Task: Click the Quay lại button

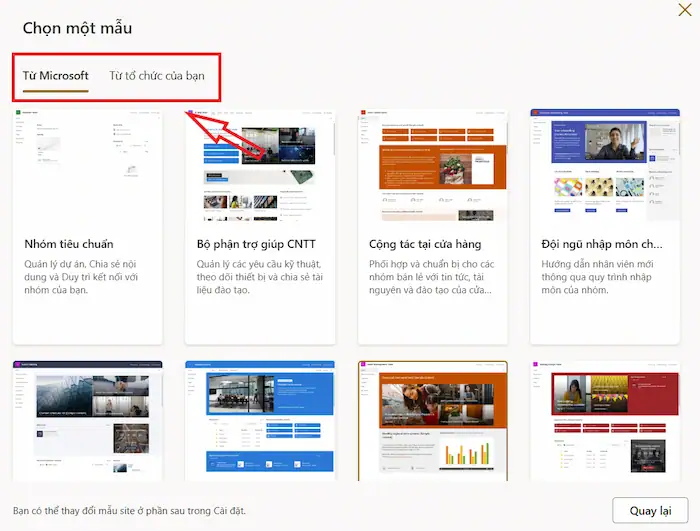Action: (x=649, y=510)
